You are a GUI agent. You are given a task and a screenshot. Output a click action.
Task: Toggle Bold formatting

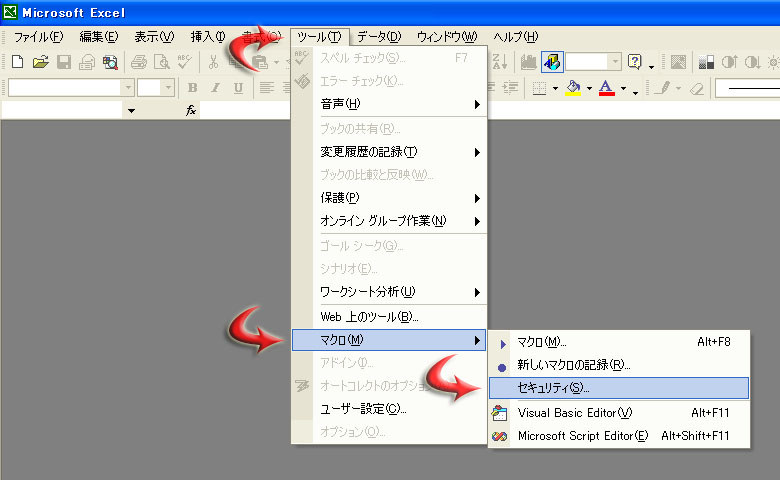pos(193,88)
